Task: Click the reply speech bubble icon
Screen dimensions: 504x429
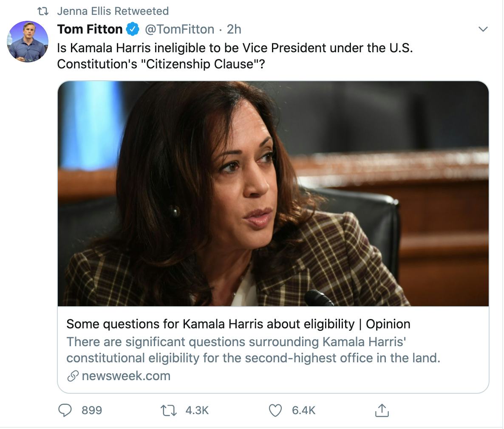Action: pyautogui.click(x=65, y=410)
